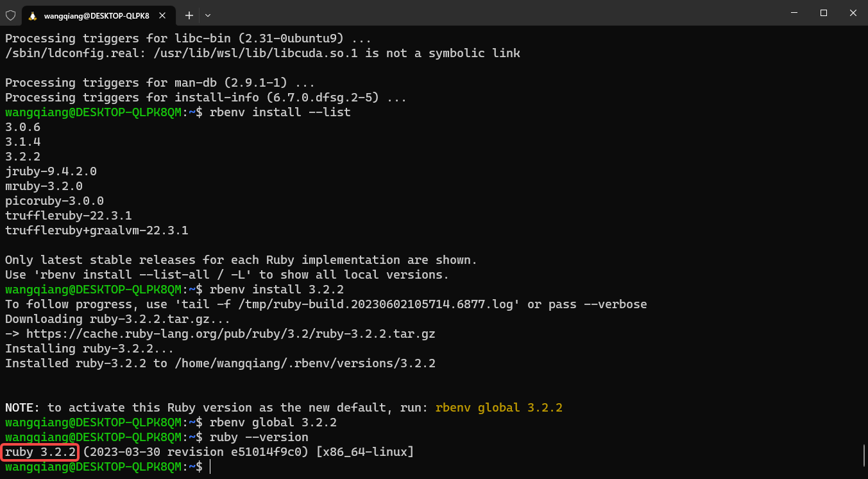Click the shield icon in the title bar
Screen dimensions: 868x479
[x=10, y=15]
